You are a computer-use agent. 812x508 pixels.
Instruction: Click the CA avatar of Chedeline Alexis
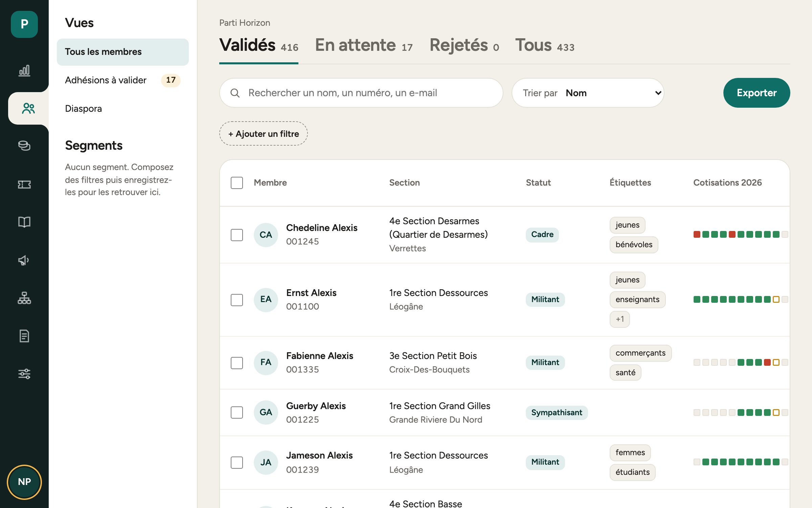coord(266,235)
